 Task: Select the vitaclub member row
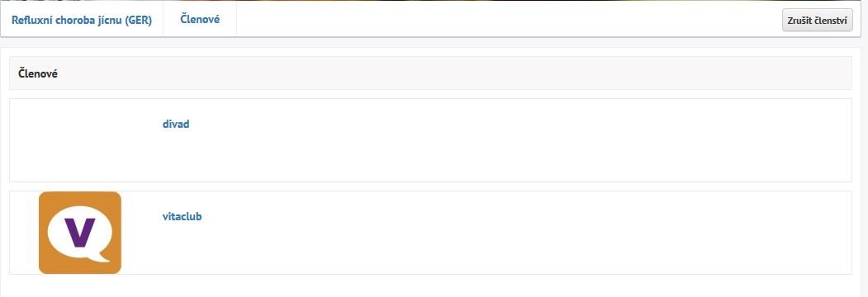click(430, 233)
